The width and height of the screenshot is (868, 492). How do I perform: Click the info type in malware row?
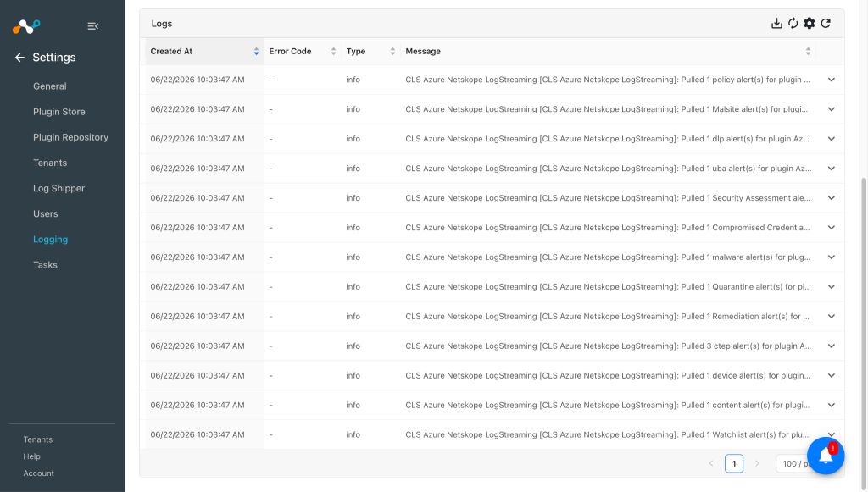[353, 257]
